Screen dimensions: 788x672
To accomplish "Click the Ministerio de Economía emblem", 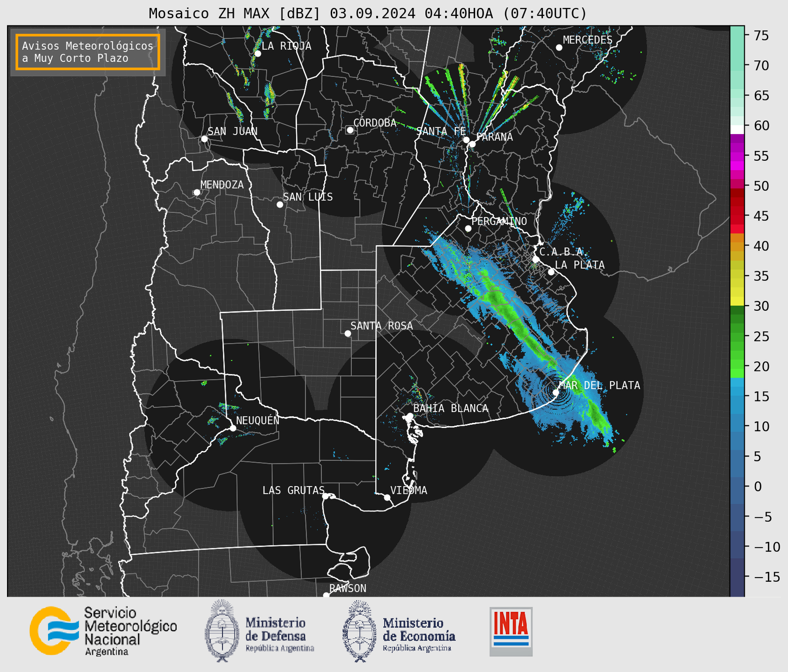I will pos(360,631).
